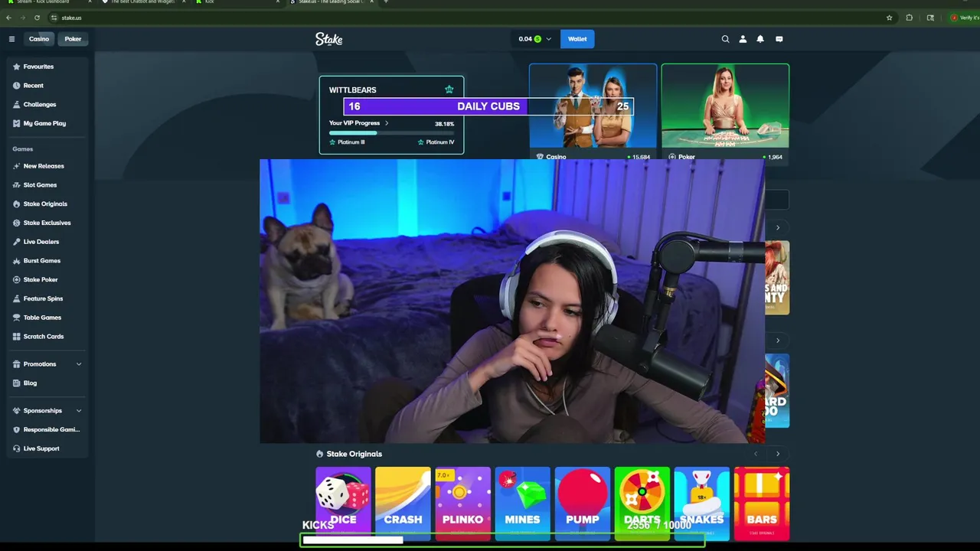Click the Stake Originals section heading
The image size is (980, 551).
(x=354, y=454)
